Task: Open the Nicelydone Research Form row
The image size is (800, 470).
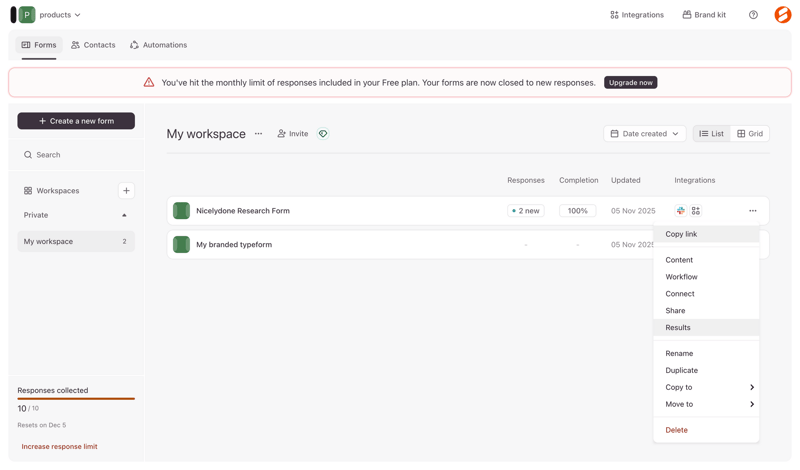Action: [x=468, y=211]
